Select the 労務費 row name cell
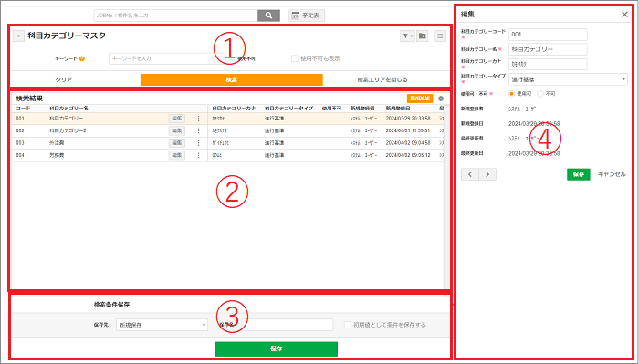Viewport: 639px width, 364px height. point(57,155)
